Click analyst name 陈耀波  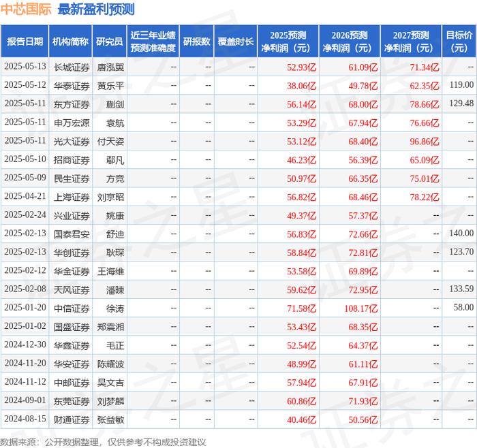click(x=110, y=364)
